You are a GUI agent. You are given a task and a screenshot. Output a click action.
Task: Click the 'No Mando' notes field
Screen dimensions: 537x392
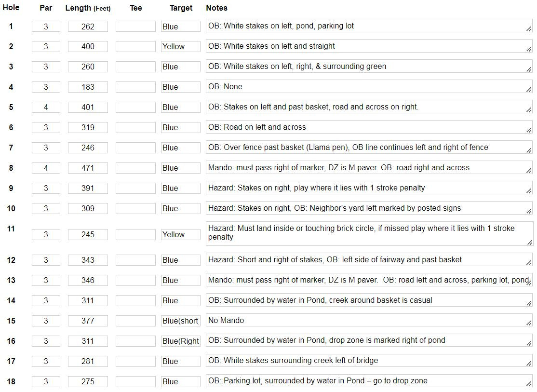pyautogui.click(x=369, y=320)
